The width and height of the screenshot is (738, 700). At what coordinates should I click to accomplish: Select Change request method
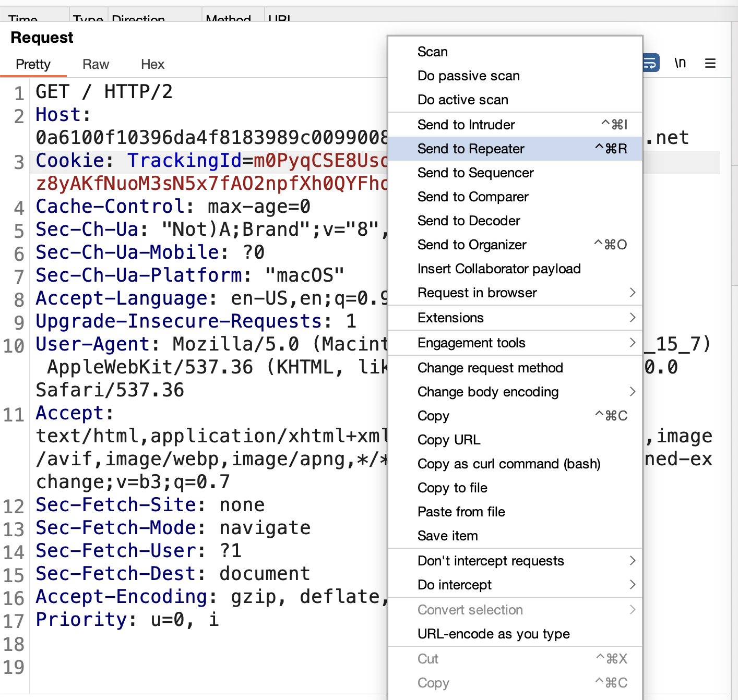(x=515, y=368)
